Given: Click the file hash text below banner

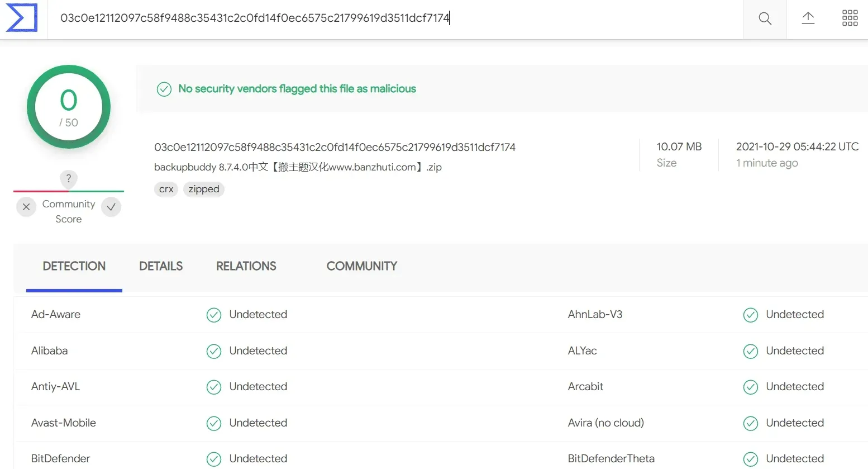Looking at the screenshot, I should (335, 148).
